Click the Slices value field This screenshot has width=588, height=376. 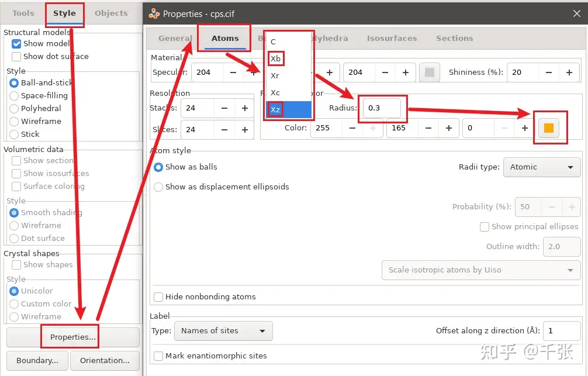pyautogui.click(x=198, y=130)
